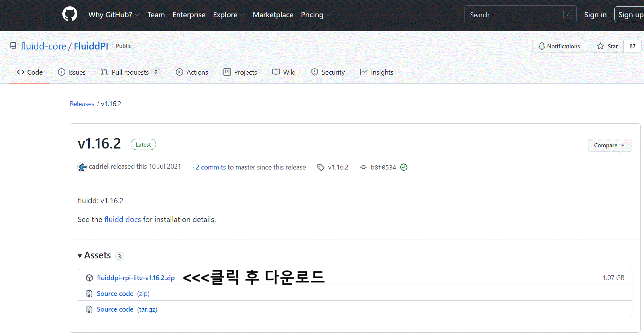Screen dimensions: 644x336
Task: Click the GitHub octocat logo
Action: pos(70,14)
